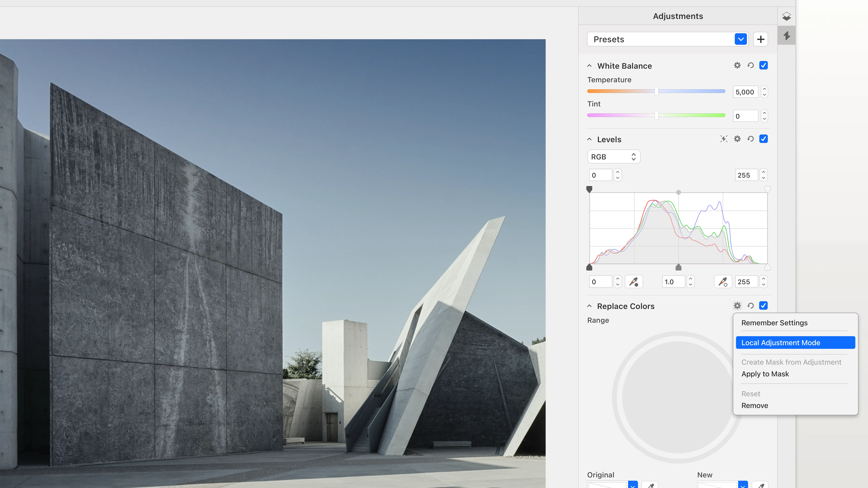Click the white point handle below the histogram

click(x=768, y=267)
